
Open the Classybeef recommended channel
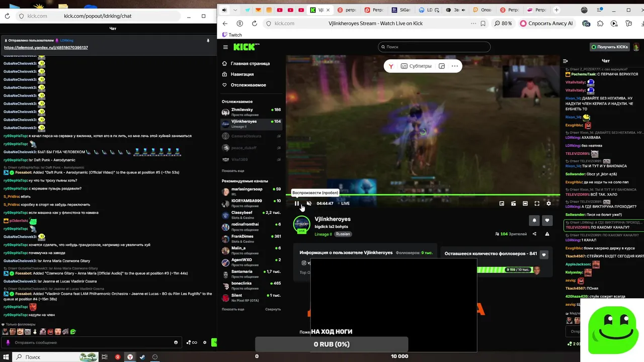(252, 215)
